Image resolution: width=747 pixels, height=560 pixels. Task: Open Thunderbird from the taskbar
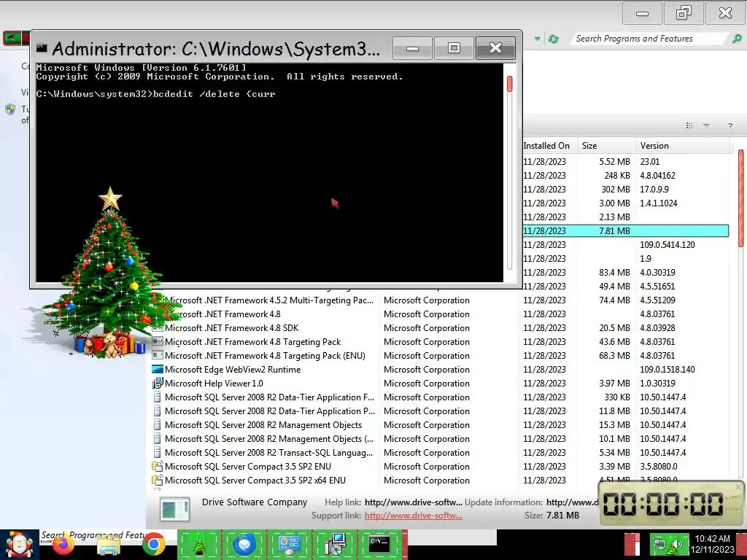point(244,544)
